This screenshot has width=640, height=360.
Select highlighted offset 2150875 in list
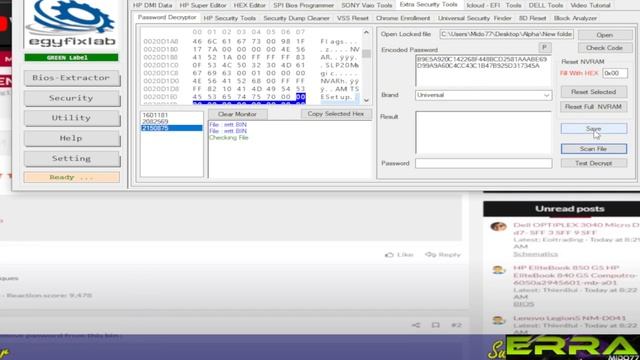[x=171, y=128]
